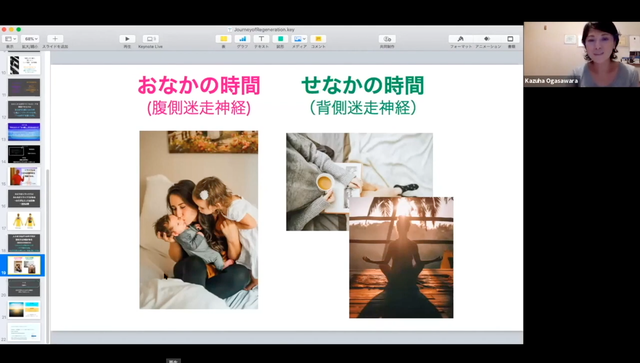Open the Shape insert tool
Image resolution: width=640 pixels, height=363 pixels.
coord(280,39)
